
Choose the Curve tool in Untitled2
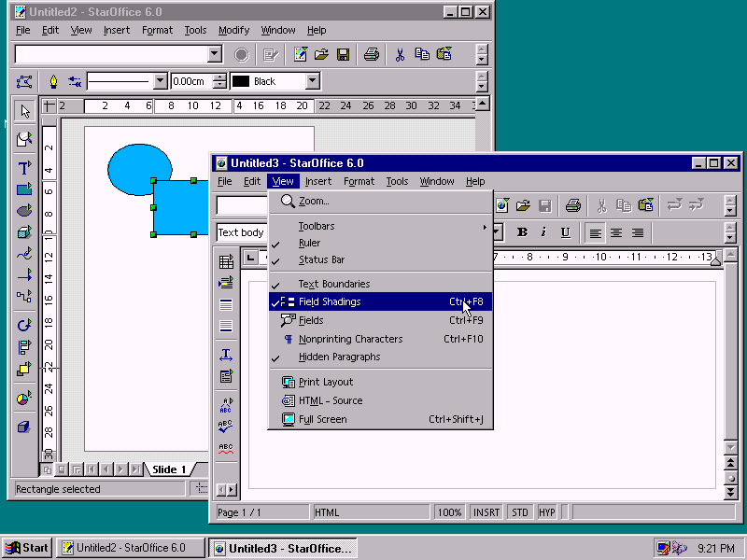pos(24,254)
